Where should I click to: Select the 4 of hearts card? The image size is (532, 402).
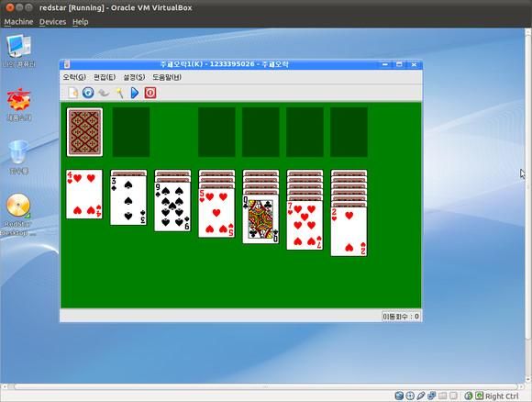click(84, 195)
